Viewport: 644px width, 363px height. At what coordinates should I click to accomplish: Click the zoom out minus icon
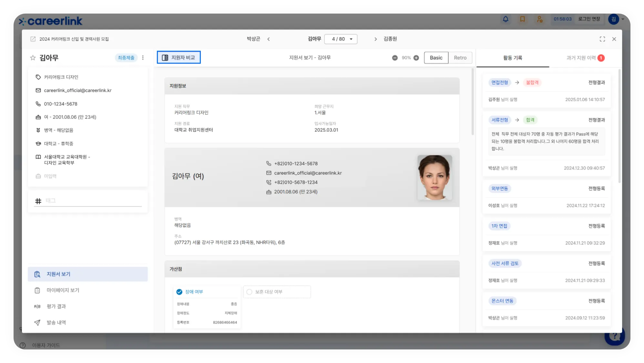[395, 58]
